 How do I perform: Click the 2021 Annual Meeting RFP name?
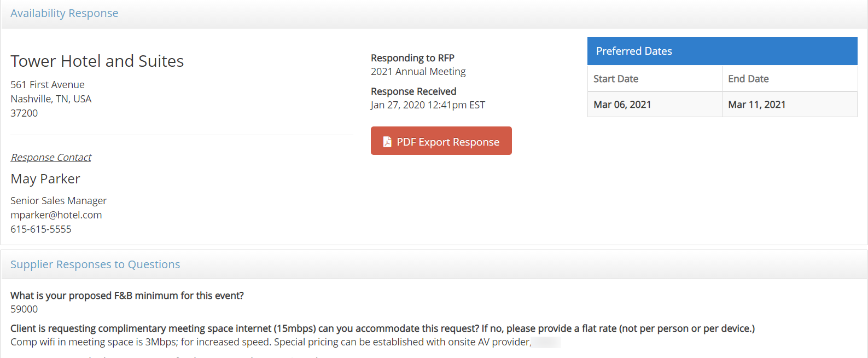pos(418,72)
